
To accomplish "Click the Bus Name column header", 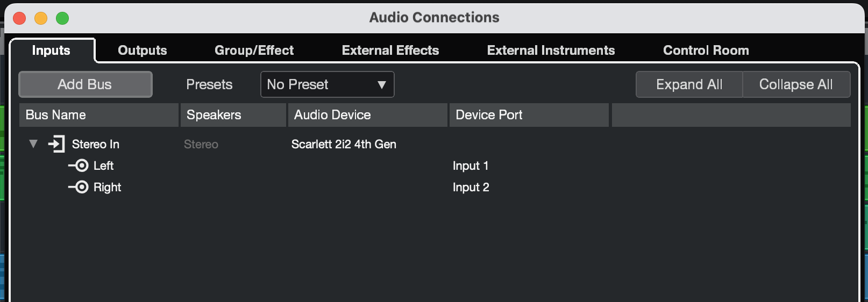I will (98, 115).
